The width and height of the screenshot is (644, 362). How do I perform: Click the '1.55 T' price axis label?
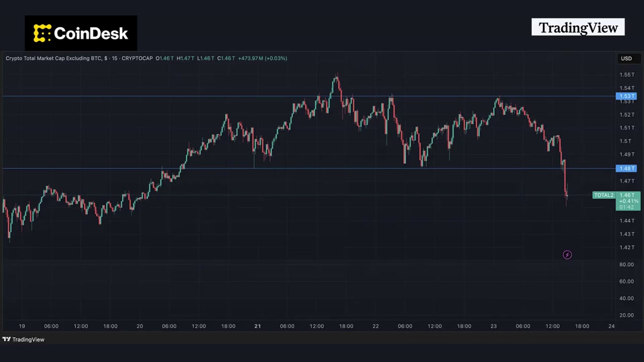(x=627, y=75)
